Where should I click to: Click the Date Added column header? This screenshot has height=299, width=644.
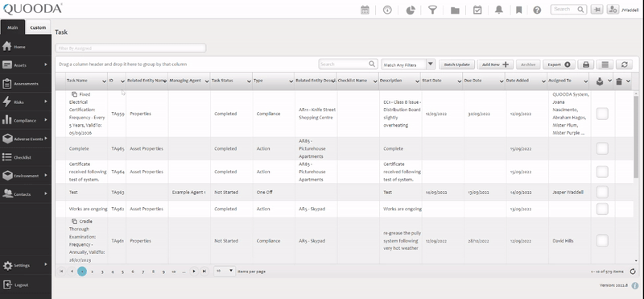point(518,81)
